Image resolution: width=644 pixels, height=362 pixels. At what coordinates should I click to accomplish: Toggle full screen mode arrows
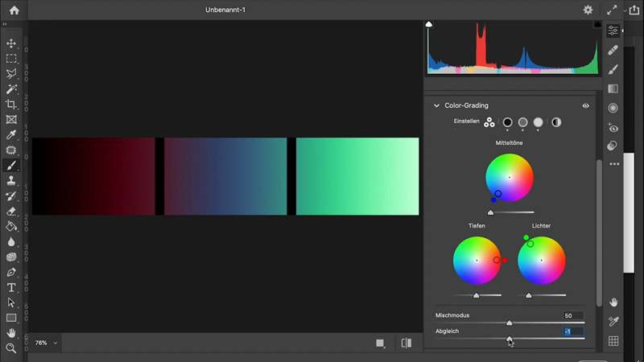point(612,10)
